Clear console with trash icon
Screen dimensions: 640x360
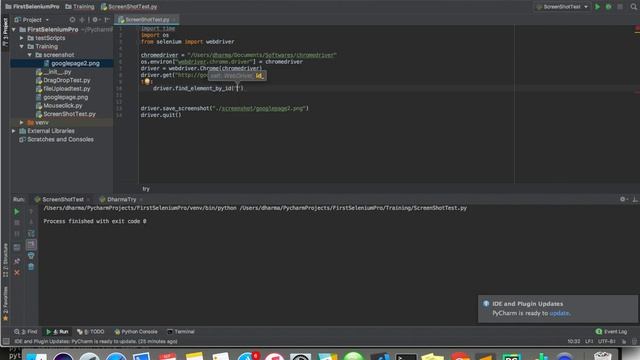(x=31, y=267)
